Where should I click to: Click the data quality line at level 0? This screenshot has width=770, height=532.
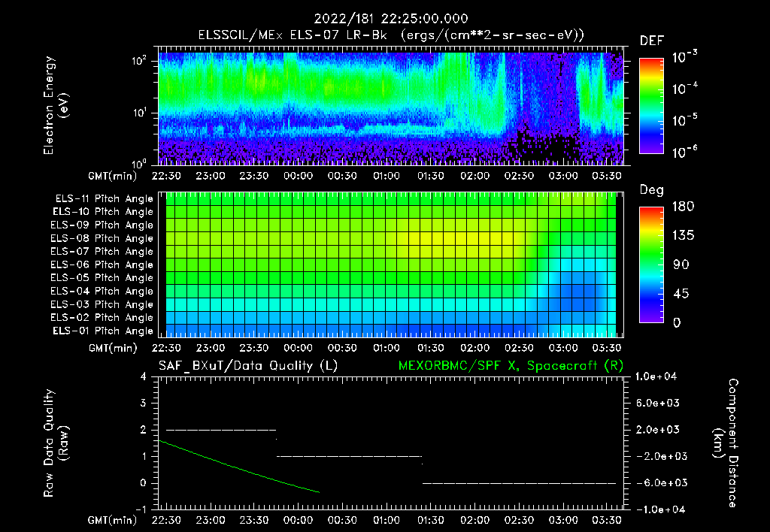click(519, 483)
